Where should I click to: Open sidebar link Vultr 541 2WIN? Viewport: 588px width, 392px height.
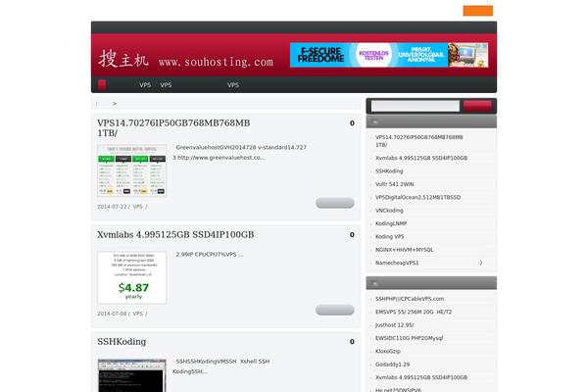(395, 184)
